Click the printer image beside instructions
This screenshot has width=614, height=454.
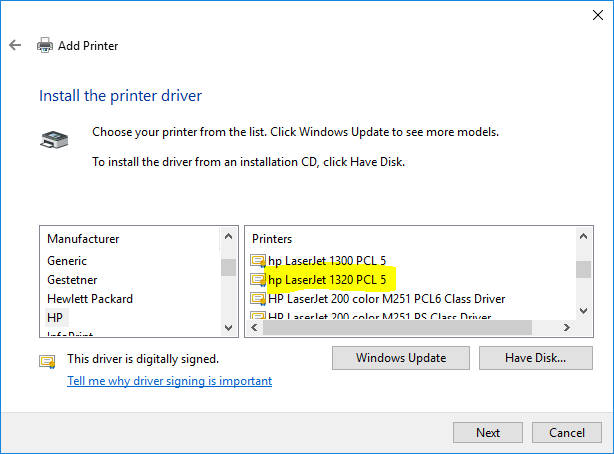54,140
